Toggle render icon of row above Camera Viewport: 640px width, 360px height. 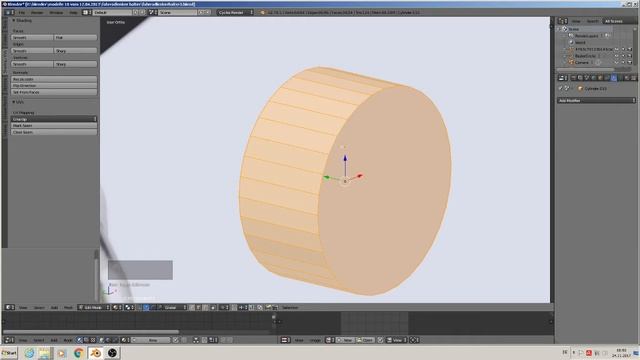coord(630,56)
